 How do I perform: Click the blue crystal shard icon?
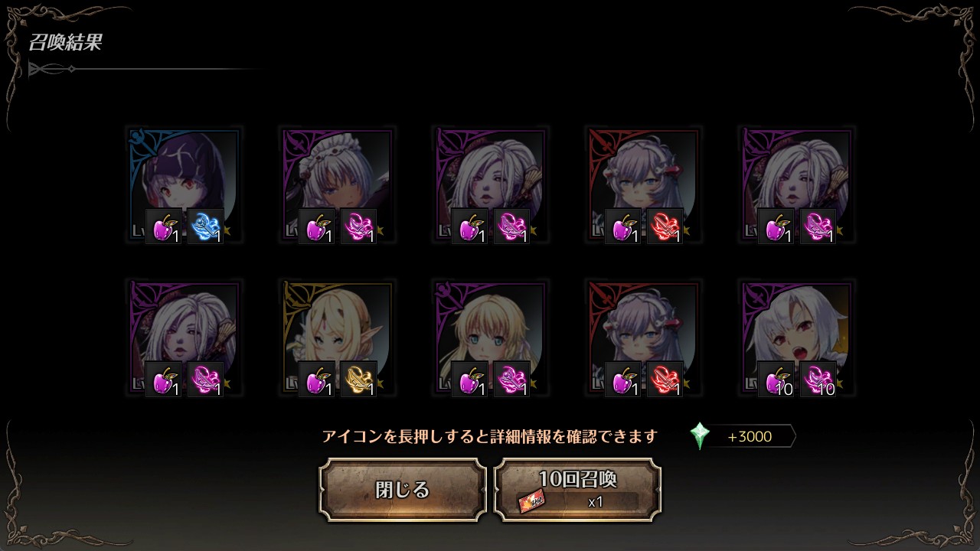206,227
